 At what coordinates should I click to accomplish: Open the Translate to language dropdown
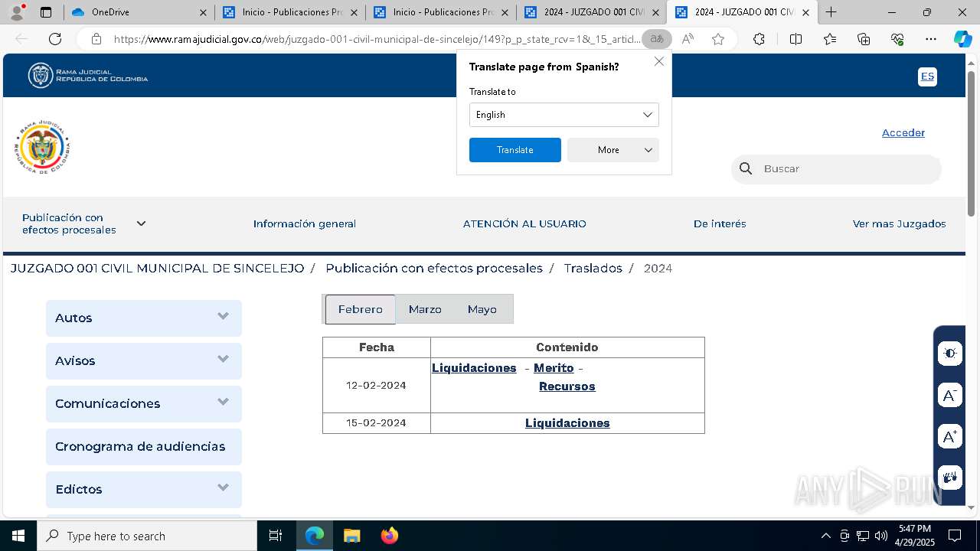(x=563, y=115)
